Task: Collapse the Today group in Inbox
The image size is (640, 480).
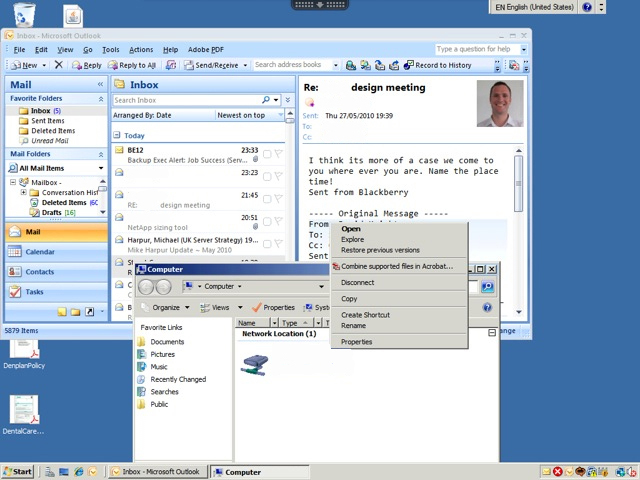Action: (x=118, y=135)
